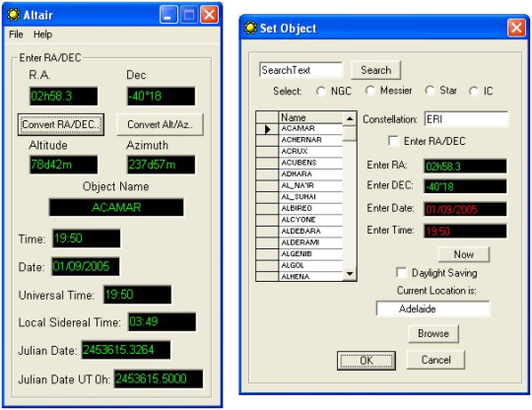
Task: Click the Altair sun icon in title bar
Action: (14, 15)
